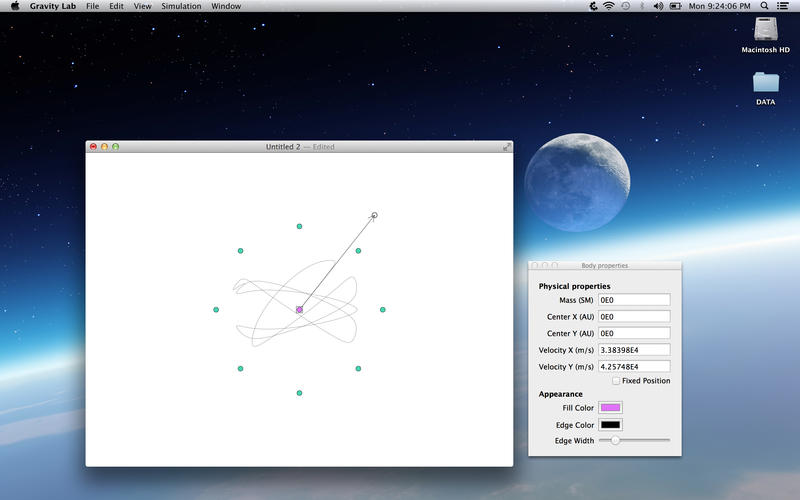Viewport: 800px width, 500px height.
Task: Open the File menu
Action: [92, 6]
